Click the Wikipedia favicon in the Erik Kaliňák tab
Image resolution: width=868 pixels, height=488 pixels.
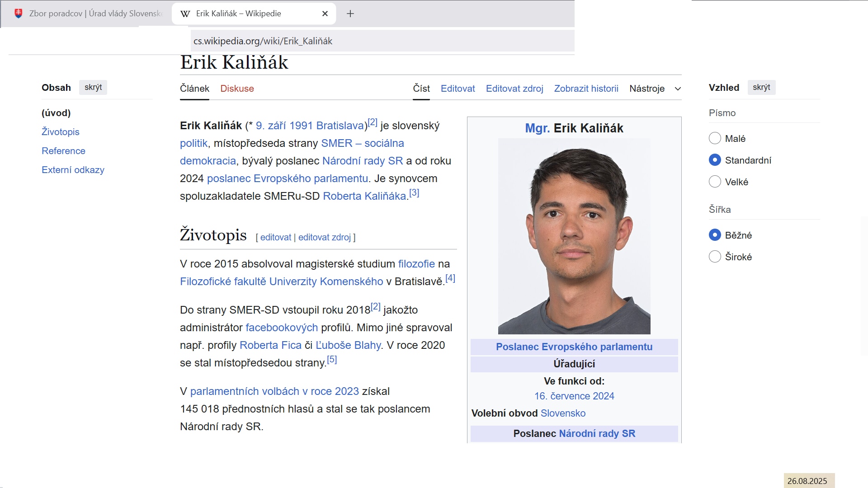(x=185, y=14)
